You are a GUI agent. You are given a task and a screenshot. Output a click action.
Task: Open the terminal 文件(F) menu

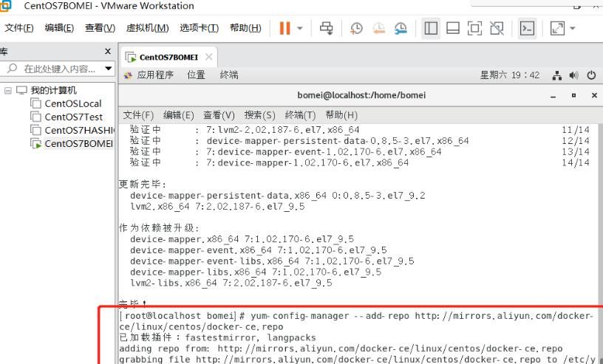pos(138,115)
